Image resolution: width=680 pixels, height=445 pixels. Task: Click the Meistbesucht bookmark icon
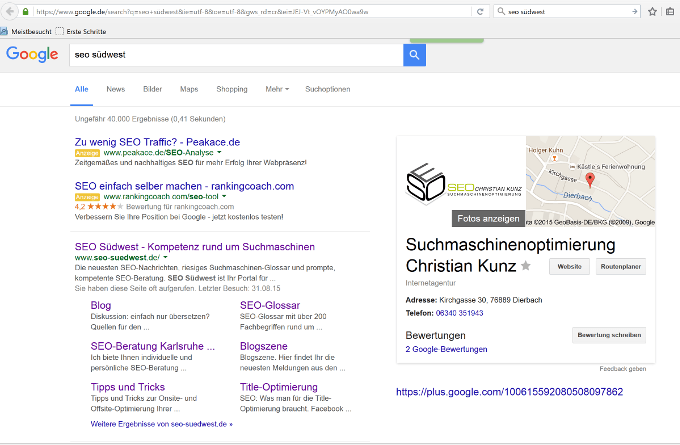pyautogui.click(x=4, y=31)
